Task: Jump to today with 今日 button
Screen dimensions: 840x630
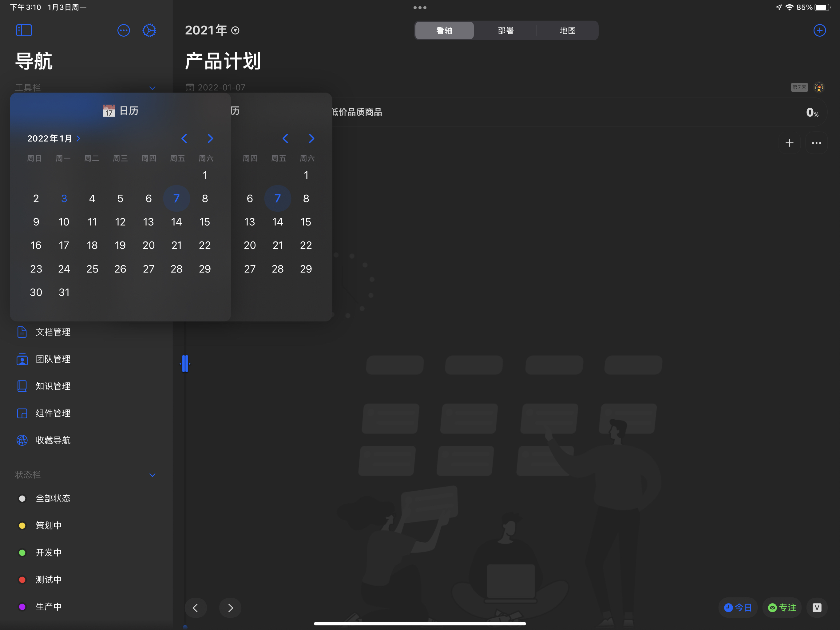Action: 738,608
